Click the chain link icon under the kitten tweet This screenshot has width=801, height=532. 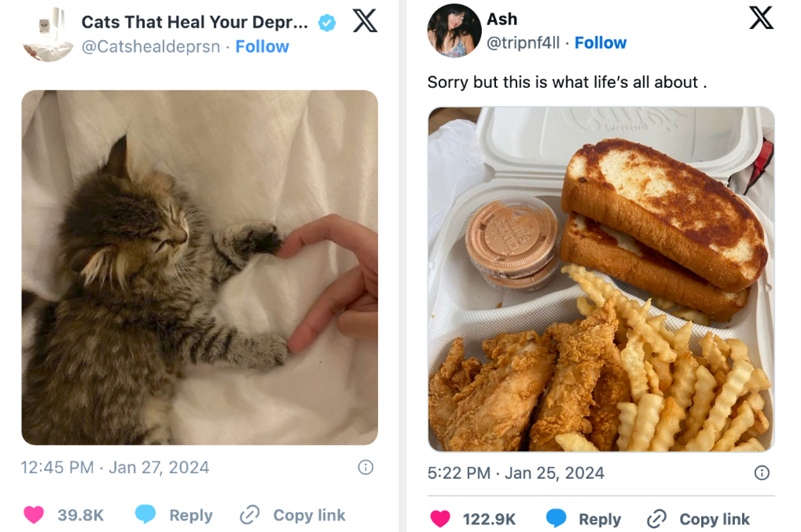click(x=249, y=515)
